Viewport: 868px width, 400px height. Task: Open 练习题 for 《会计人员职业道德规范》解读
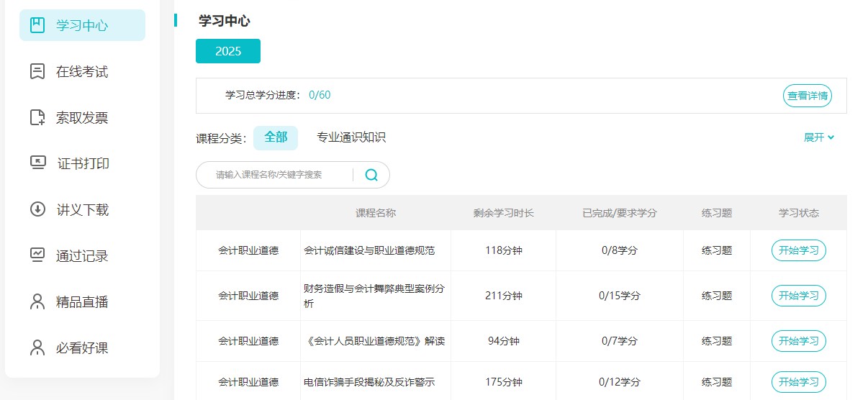click(x=716, y=341)
